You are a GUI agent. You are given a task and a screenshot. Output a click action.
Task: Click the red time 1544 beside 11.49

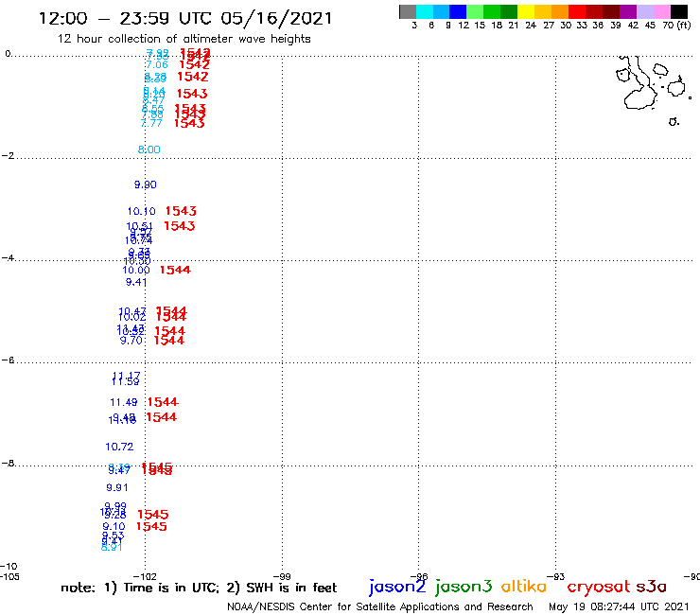click(163, 402)
